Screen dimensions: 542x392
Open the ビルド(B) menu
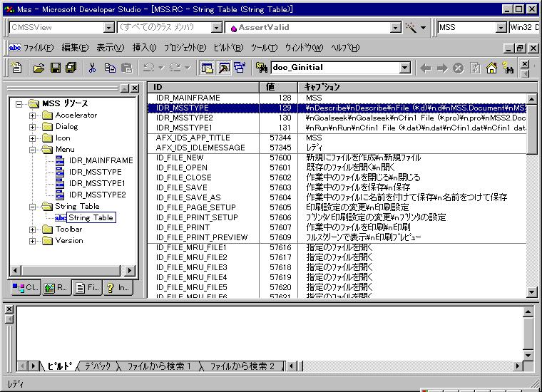pyautogui.click(x=228, y=48)
